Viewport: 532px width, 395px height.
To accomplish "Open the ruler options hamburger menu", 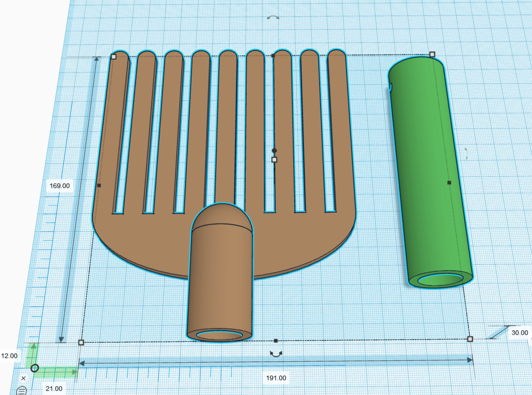I will [x=22, y=391].
